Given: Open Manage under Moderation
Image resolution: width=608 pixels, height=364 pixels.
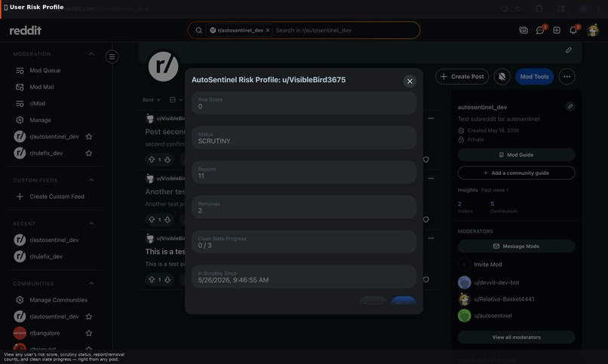Looking at the screenshot, I should point(40,120).
